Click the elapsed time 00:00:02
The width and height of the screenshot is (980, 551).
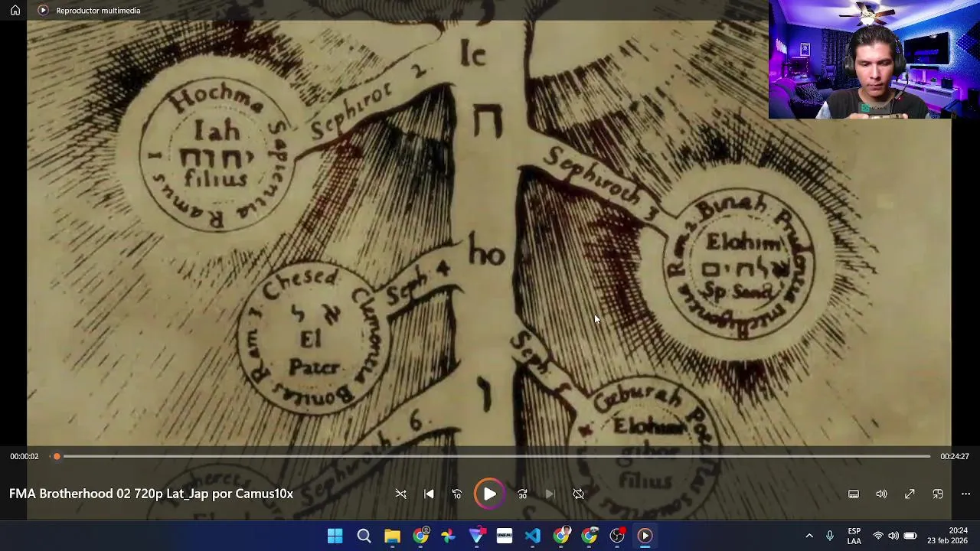[x=24, y=456]
